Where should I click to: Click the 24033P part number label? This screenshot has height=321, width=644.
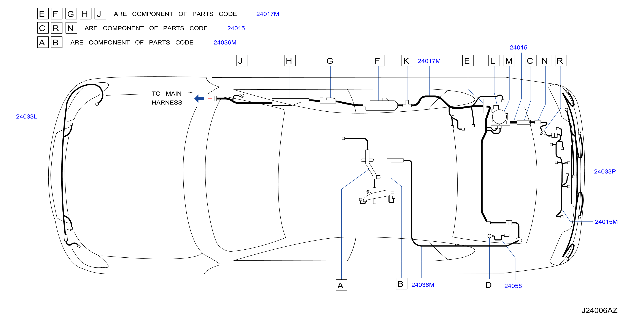(605, 172)
